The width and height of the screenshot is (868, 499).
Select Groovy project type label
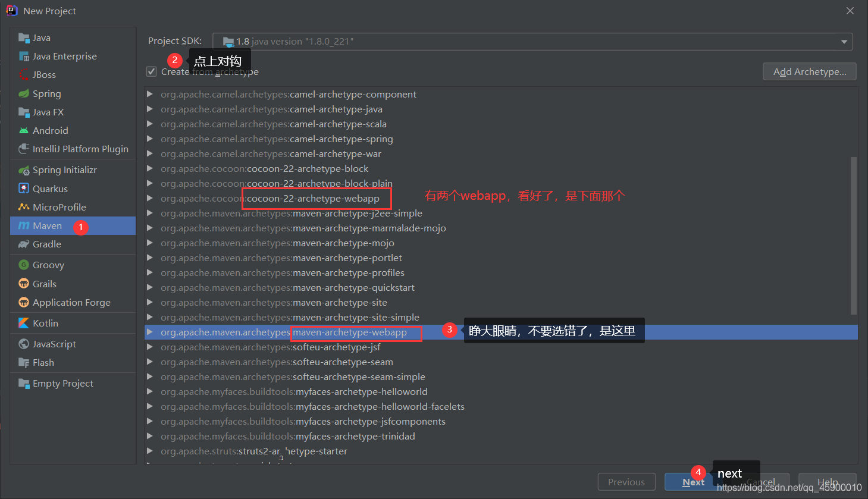pos(48,265)
